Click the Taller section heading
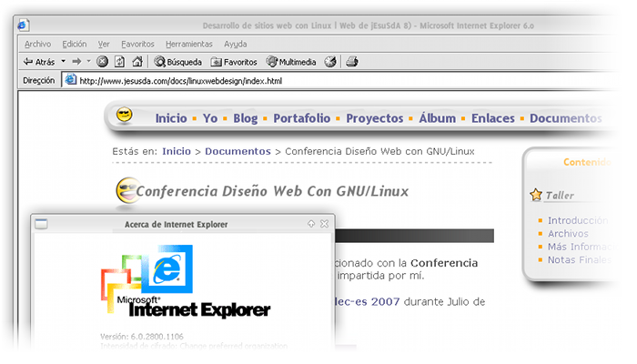The width and height of the screenshot is (637, 364). pyautogui.click(x=560, y=196)
